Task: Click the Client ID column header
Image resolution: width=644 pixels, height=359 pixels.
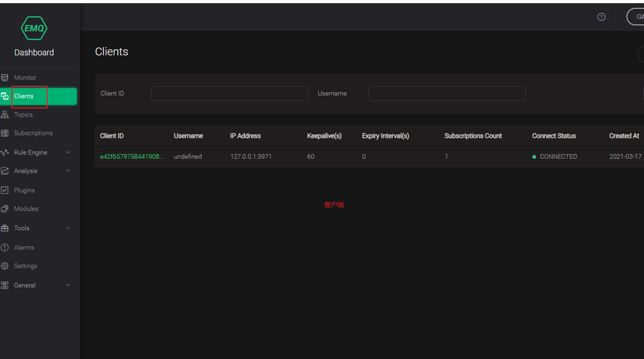Action: pyautogui.click(x=112, y=136)
